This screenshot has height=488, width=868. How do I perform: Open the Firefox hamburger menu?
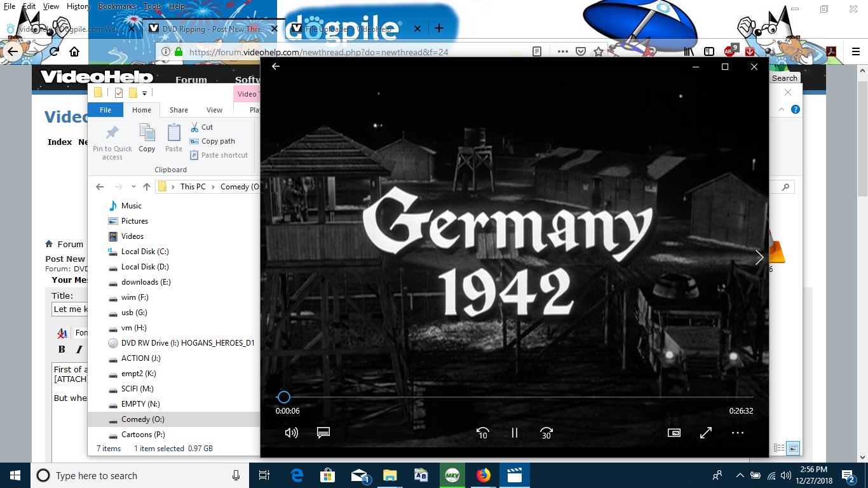tap(856, 51)
